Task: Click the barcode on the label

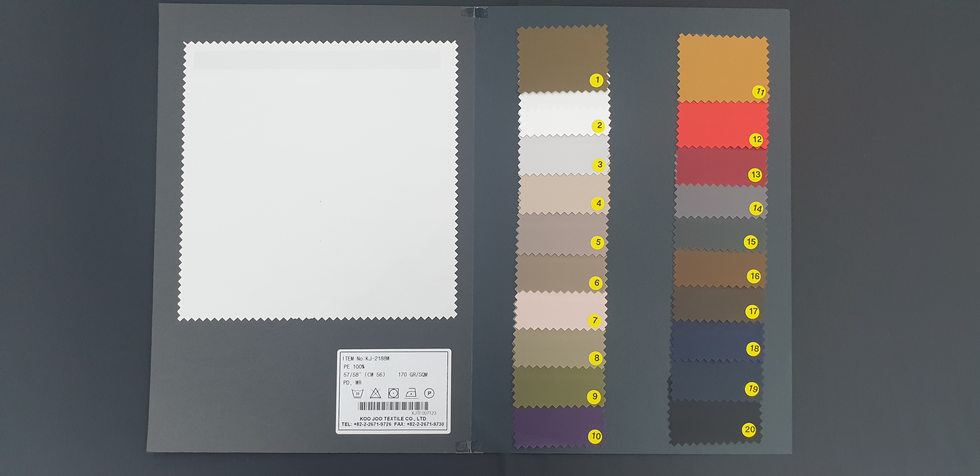Action: click(393, 406)
